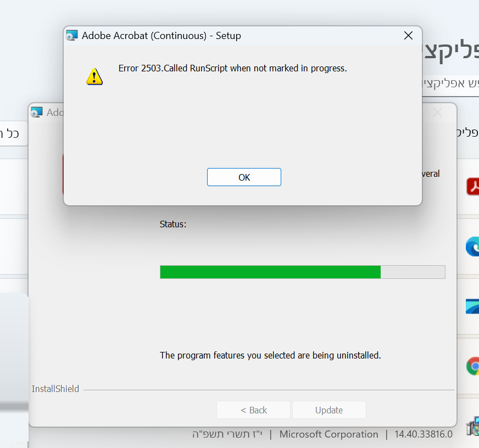
Task: Select the Adobe Acrobat app icon in the apps list
Action: tap(472, 186)
